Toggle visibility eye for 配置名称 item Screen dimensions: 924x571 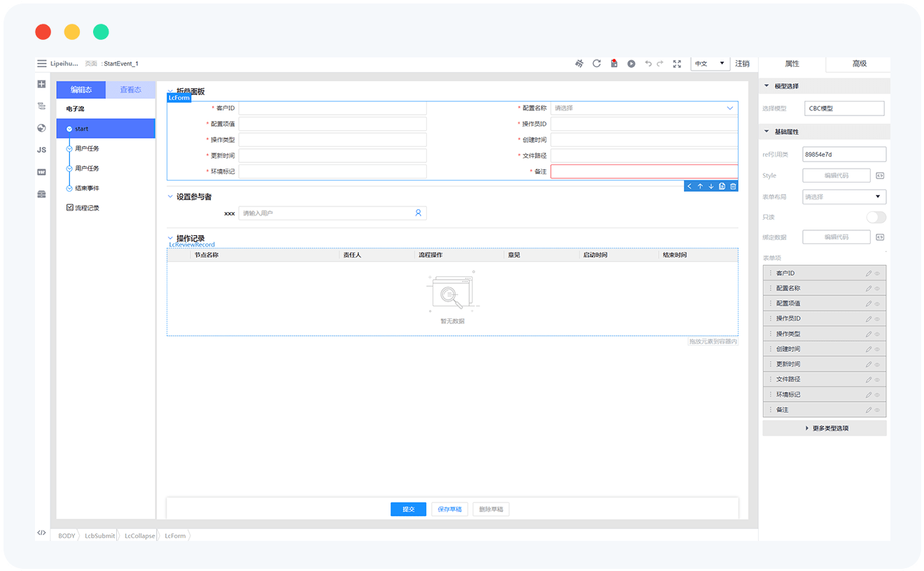877,289
